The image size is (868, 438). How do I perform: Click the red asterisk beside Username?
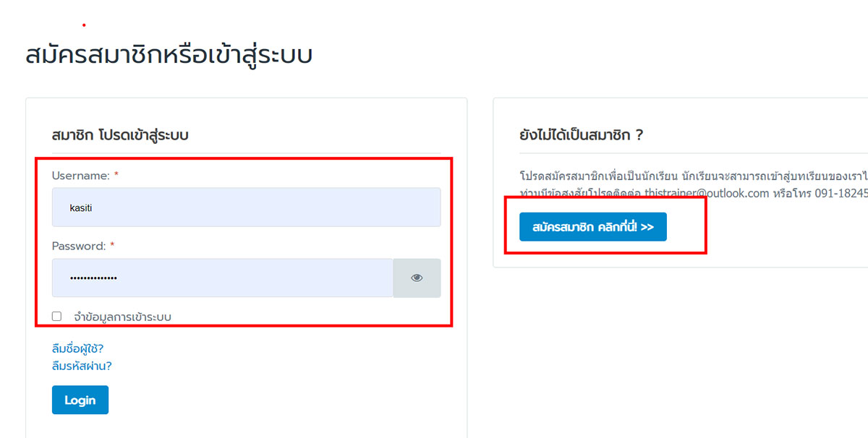click(x=116, y=175)
